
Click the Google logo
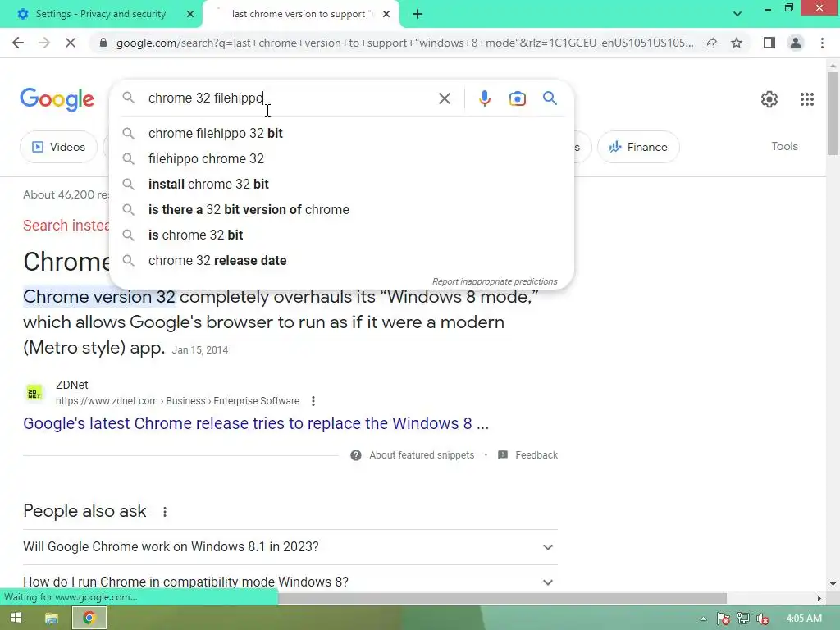pyautogui.click(x=57, y=99)
